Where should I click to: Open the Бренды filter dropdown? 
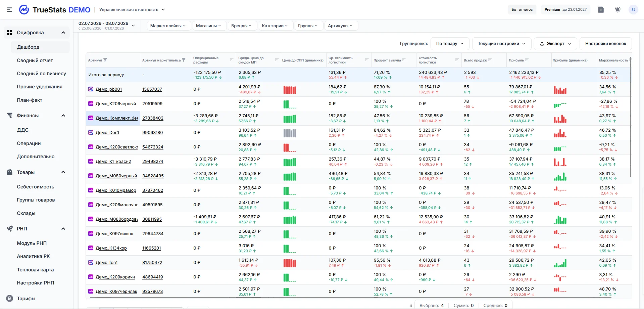click(242, 26)
